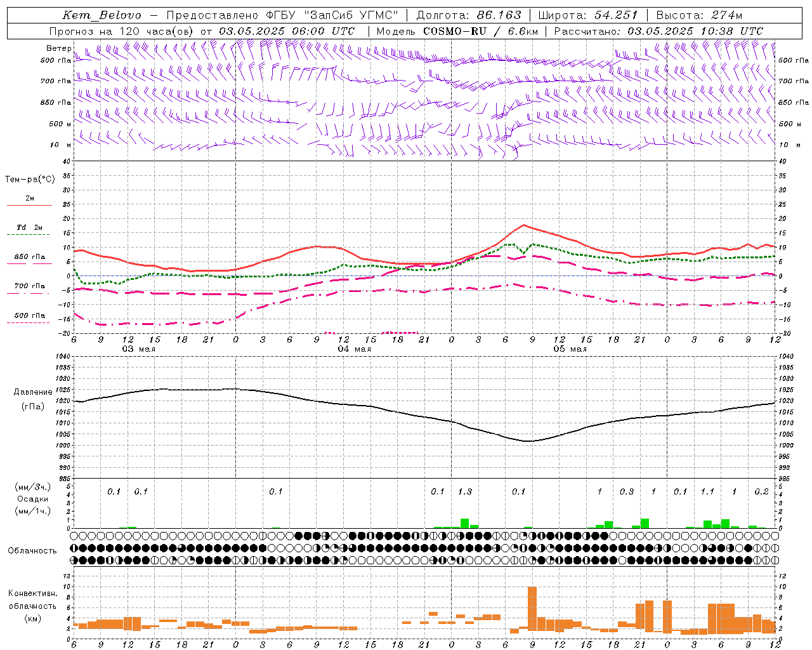
Task: Click the (мм/1ч.) precipitation unit label
Action: (33, 511)
